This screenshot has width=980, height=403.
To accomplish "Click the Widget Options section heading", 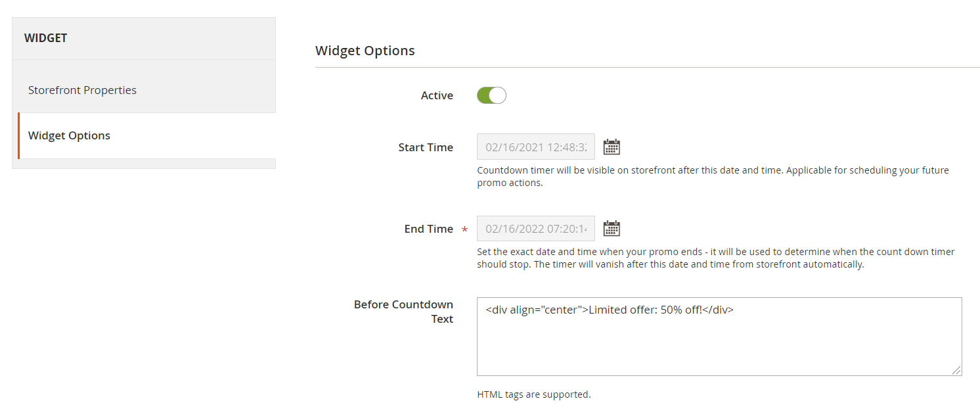I will click(x=365, y=51).
